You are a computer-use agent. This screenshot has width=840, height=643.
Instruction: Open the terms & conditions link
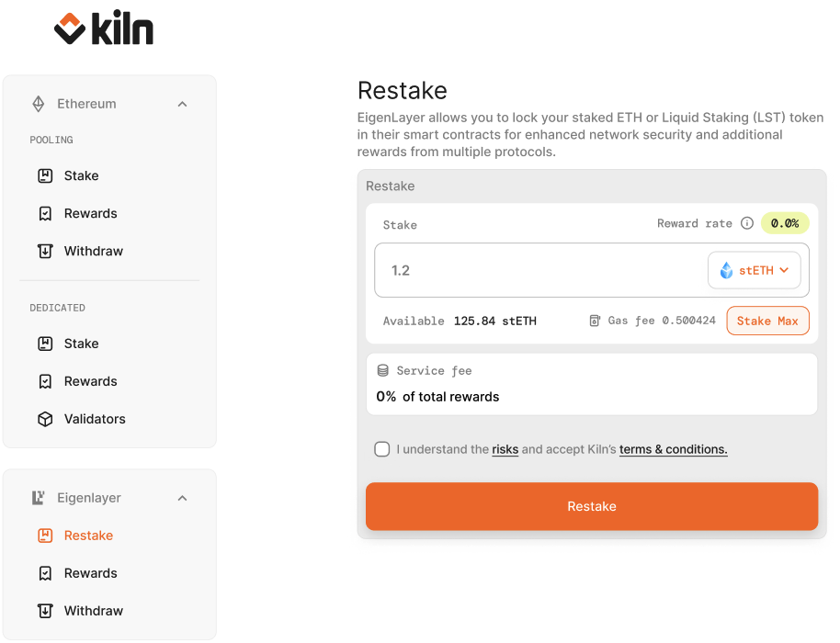[x=673, y=449]
